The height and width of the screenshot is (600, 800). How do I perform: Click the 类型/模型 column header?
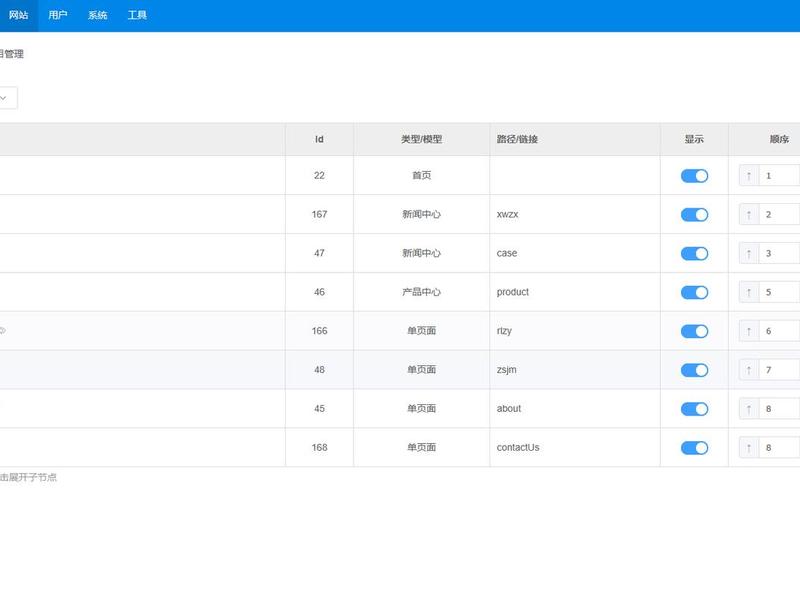[x=421, y=139]
